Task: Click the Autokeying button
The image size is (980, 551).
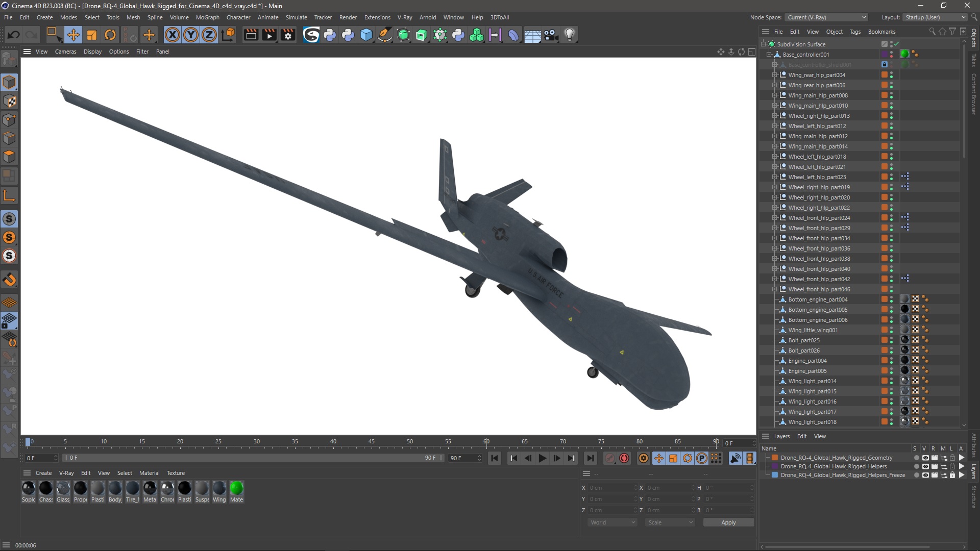Action: point(624,458)
